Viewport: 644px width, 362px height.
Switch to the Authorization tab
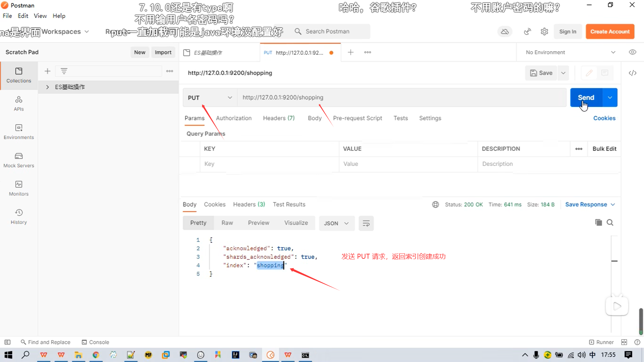(233, 118)
